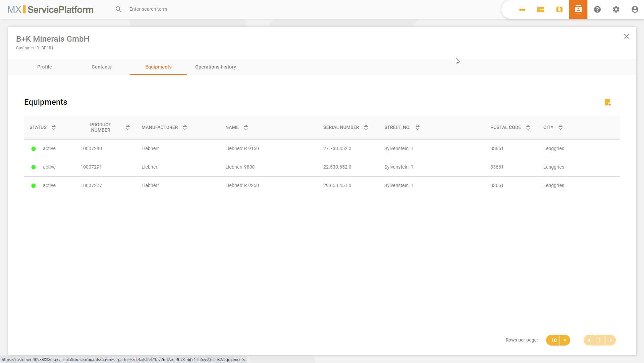Screen dimensions: 644x363
Task: Click the PRODUCT NUMBER column header label
Action: 101,127
